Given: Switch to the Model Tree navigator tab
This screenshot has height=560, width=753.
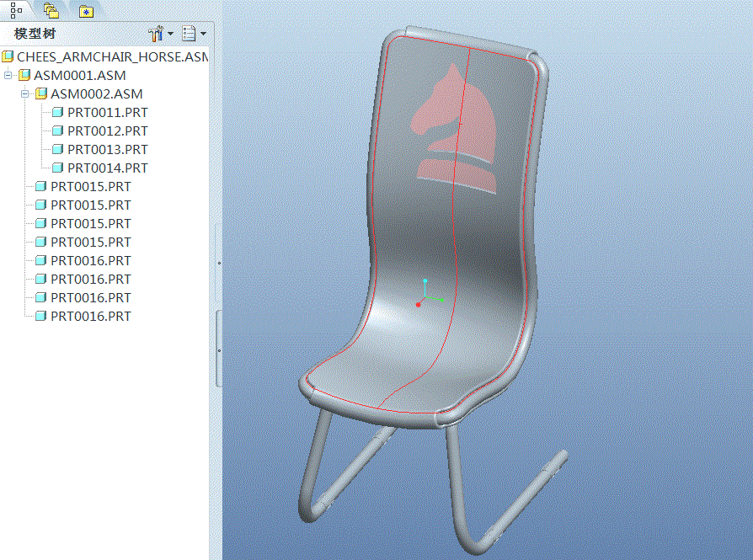Looking at the screenshot, I should coord(16,9).
